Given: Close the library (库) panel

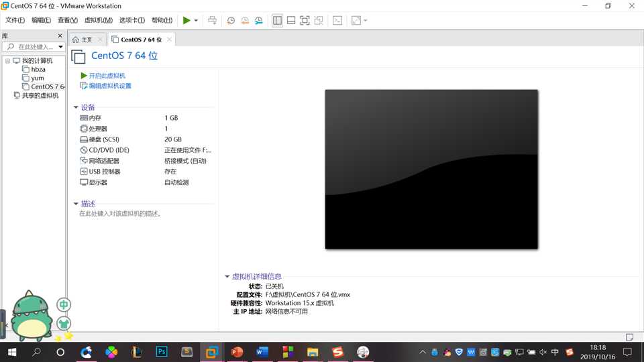Looking at the screenshot, I should coord(60,36).
